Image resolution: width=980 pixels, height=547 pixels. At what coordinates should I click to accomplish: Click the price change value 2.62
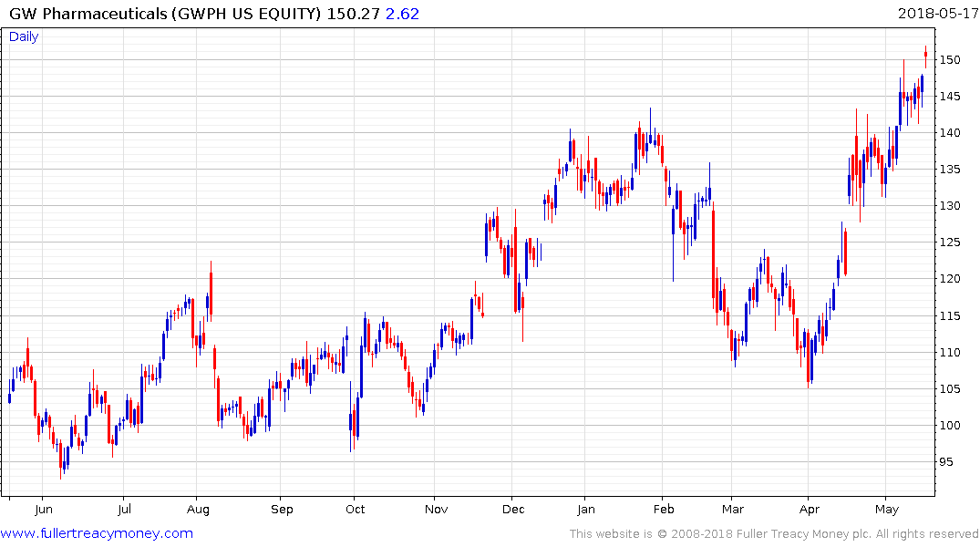(x=402, y=13)
